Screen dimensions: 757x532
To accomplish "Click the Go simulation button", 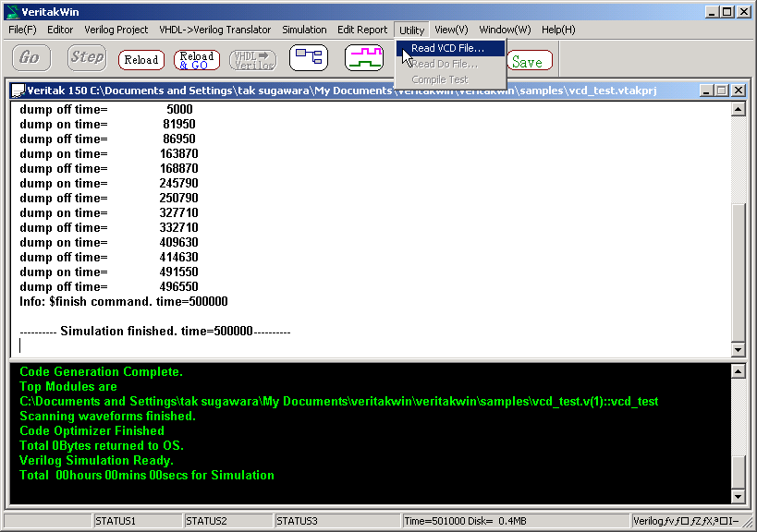I will (31, 58).
